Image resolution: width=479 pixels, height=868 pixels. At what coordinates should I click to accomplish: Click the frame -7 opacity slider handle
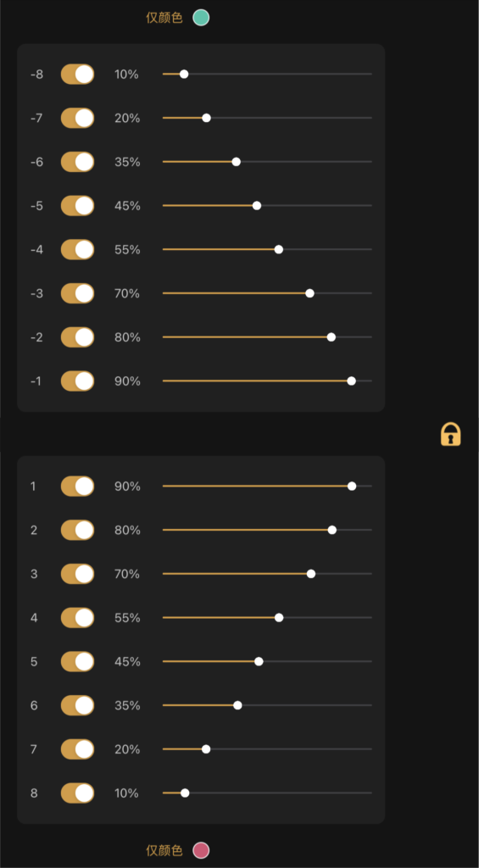coord(206,118)
